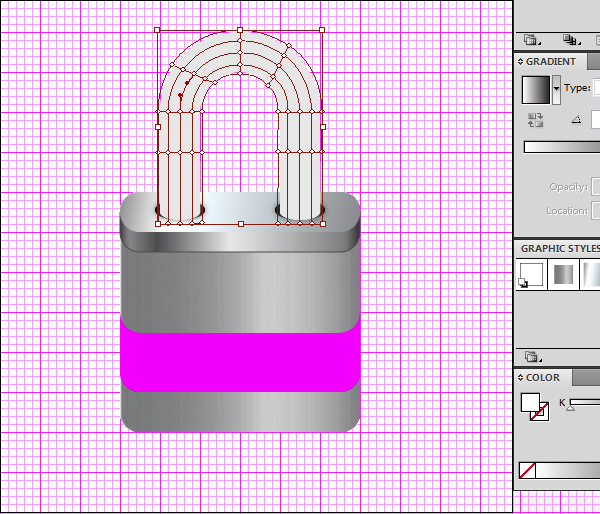
Task: Click the top-center bounding box handle
Action: tap(240, 30)
